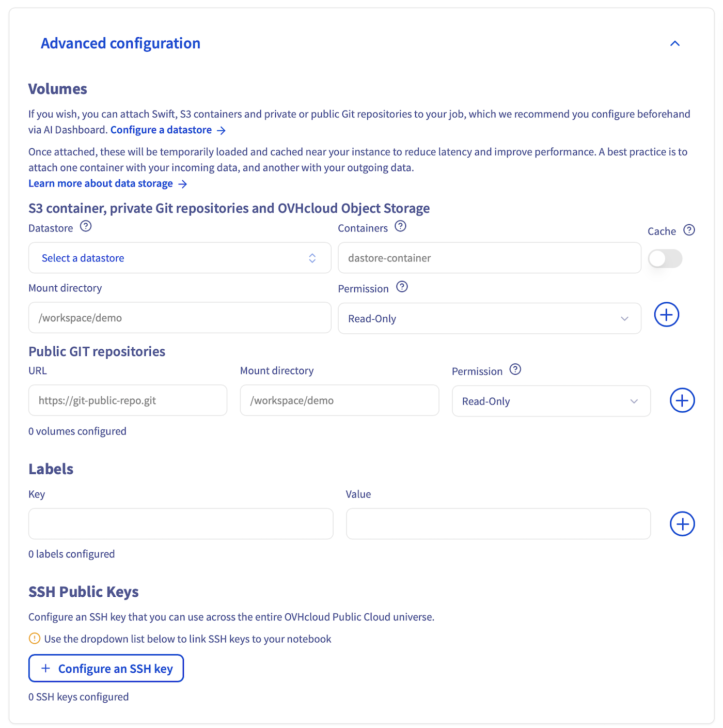
Task: Click the label Value input field
Action: (x=498, y=523)
